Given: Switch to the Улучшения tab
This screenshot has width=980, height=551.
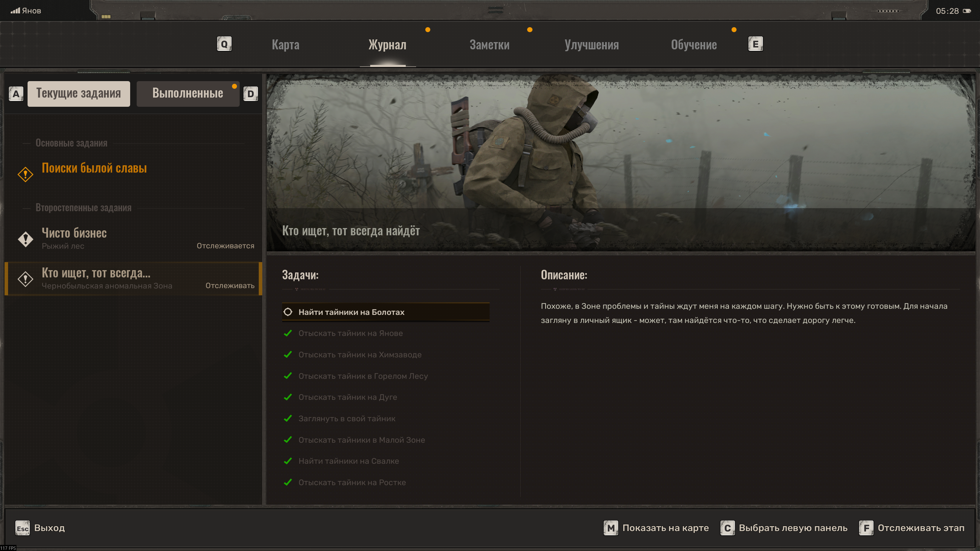Looking at the screenshot, I should click(x=591, y=45).
